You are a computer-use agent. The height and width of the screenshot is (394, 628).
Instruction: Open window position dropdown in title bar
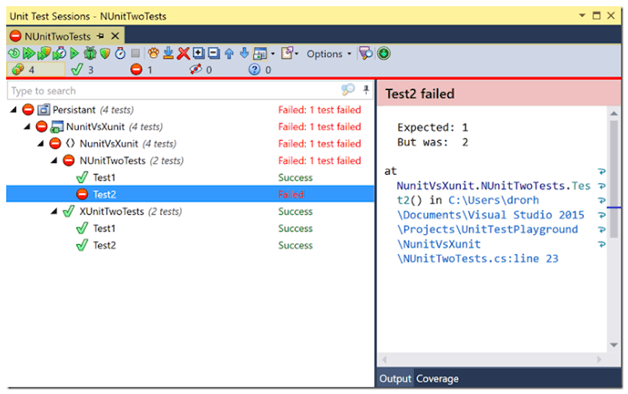[x=582, y=16]
